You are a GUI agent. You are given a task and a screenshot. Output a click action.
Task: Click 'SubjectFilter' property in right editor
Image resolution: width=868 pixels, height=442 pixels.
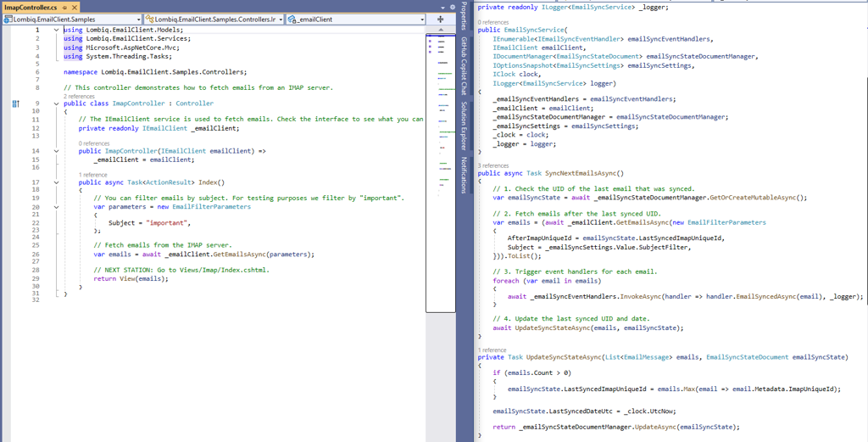tap(665, 247)
